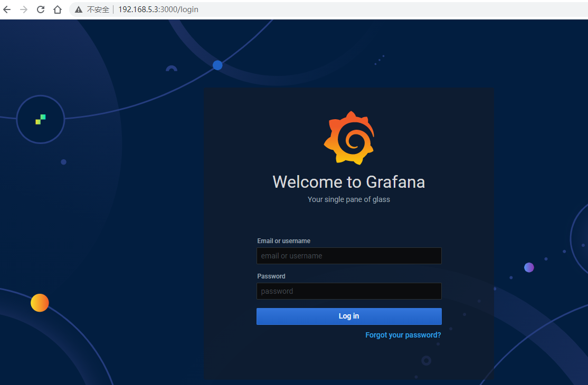Image resolution: width=588 pixels, height=385 pixels.
Task: Open the Forgot your password link
Action: 403,335
